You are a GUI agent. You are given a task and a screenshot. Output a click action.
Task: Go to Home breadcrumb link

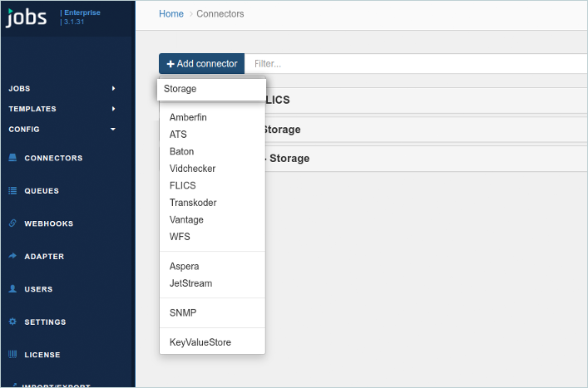coord(170,14)
